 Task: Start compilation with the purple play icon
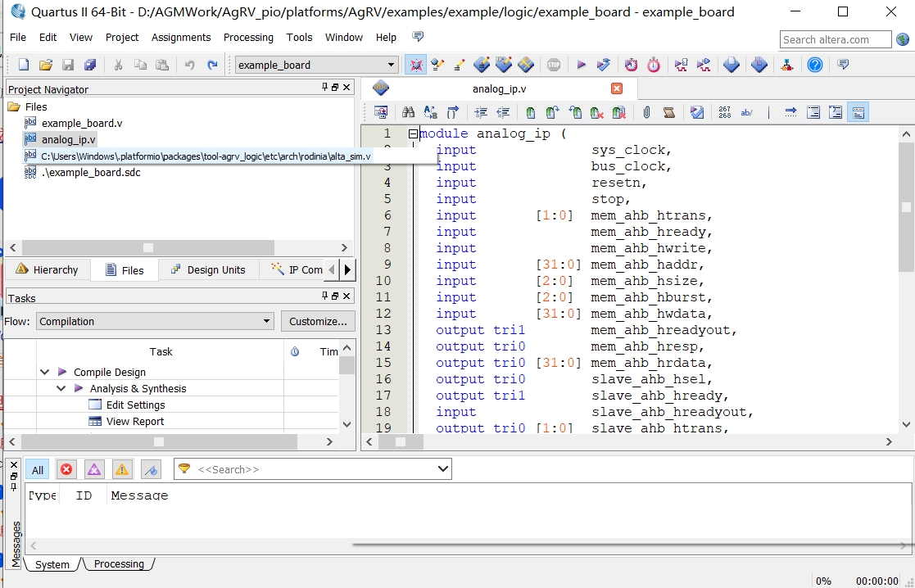(582, 65)
